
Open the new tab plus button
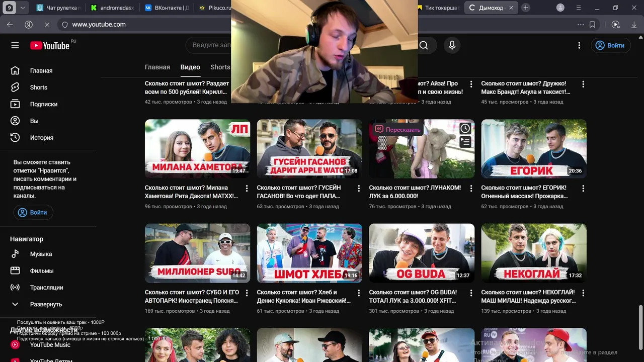click(525, 8)
